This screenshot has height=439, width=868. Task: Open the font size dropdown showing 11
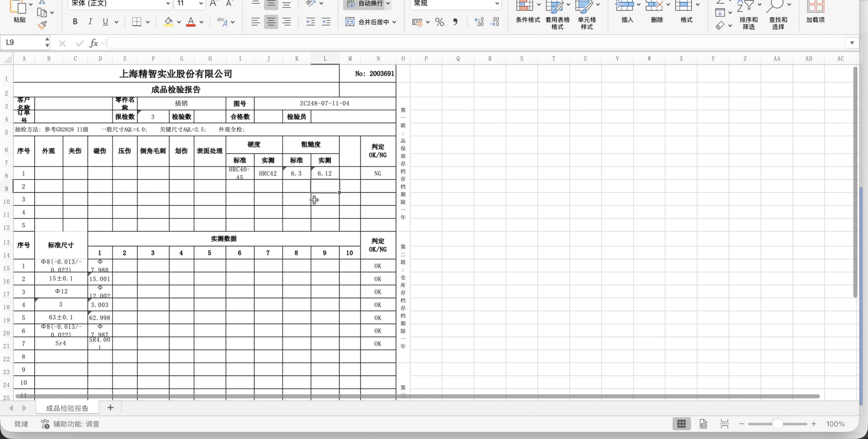click(x=189, y=4)
